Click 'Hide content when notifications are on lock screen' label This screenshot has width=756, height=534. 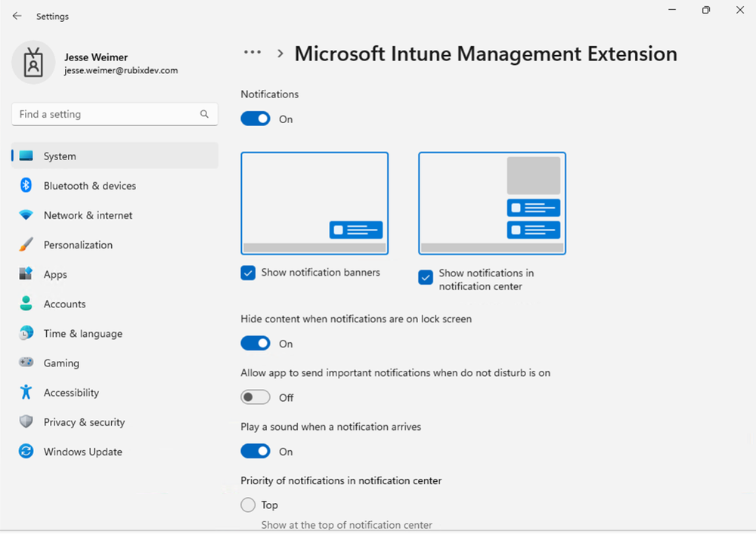pyautogui.click(x=356, y=319)
